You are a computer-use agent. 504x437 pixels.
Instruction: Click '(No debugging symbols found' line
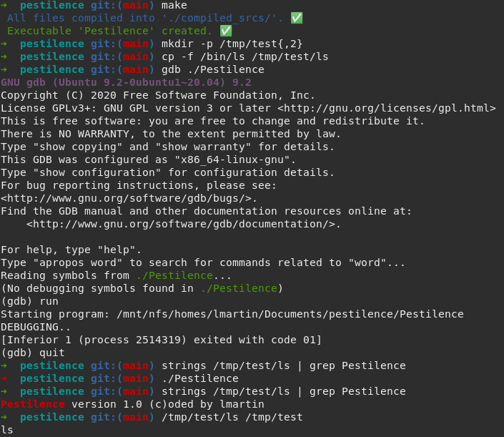coord(142,288)
